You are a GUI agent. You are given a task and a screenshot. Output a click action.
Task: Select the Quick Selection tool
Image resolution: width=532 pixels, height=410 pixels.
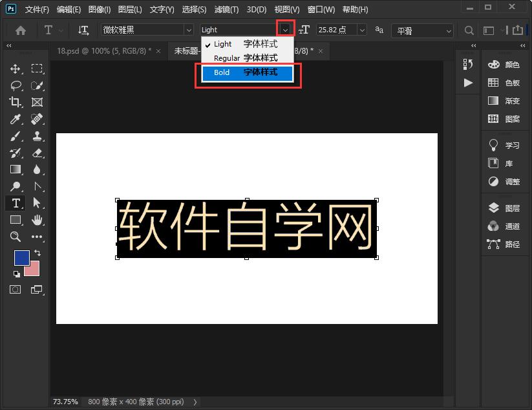pyautogui.click(x=37, y=85)
